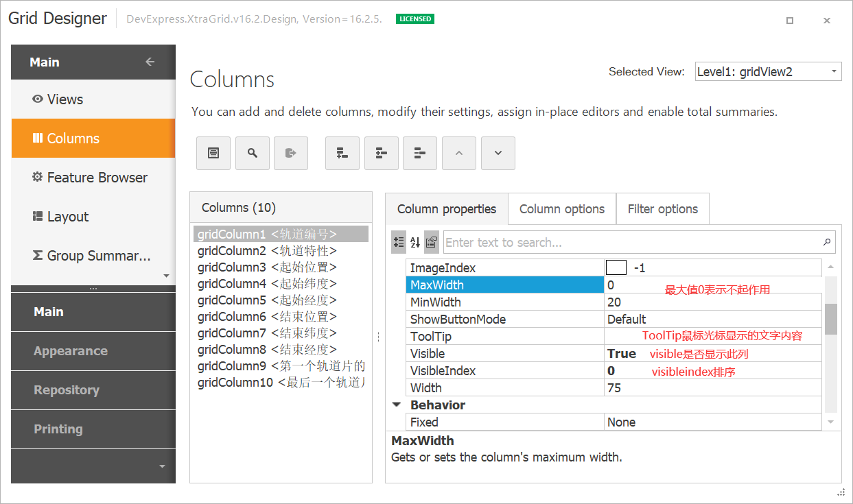The width and height of the screenshot is (853, 504).
Task: Click the ImageIndex property name
Action: tap(443, 268)
